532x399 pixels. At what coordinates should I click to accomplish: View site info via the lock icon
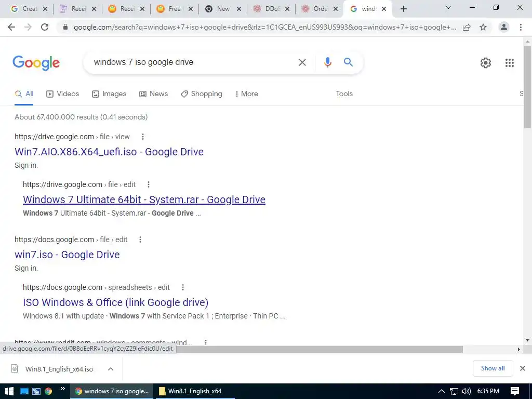65,27
